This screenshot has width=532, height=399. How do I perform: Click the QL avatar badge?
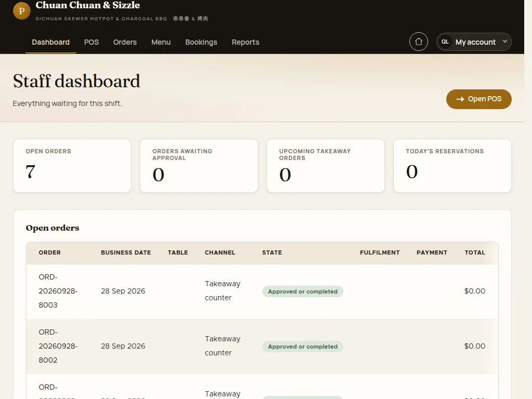tap(445, 42)
